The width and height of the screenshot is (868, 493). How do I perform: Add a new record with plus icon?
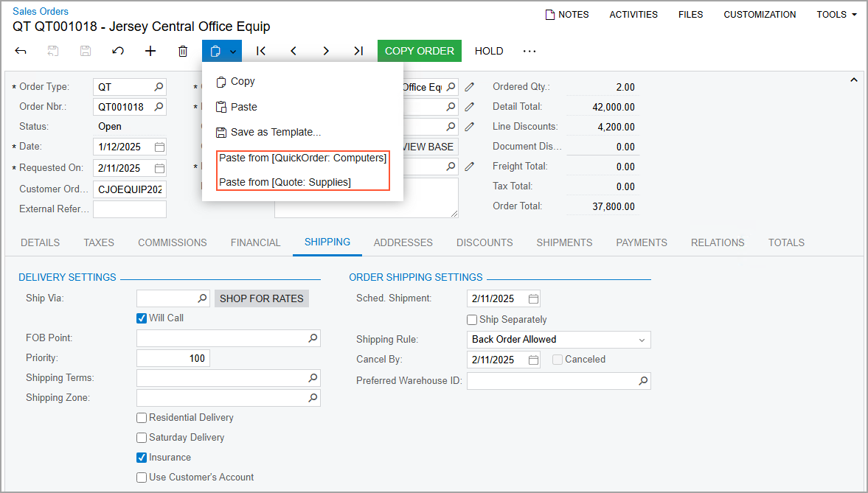point(150,51)
